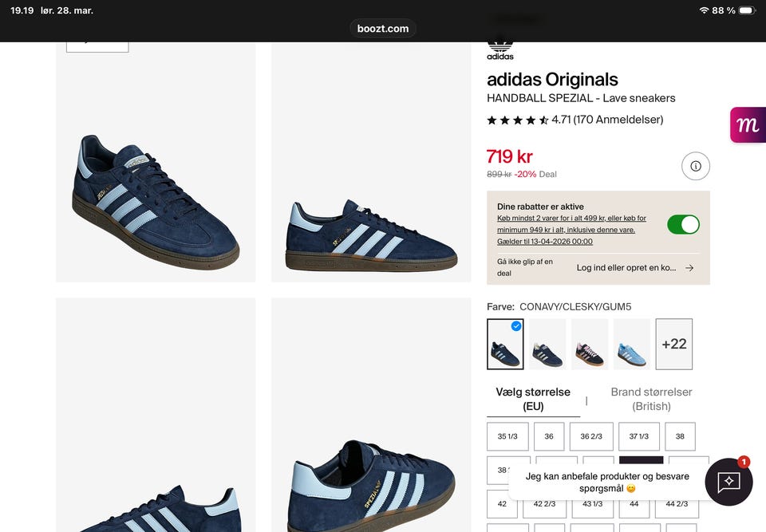The image size is (766, 532).
Task: Tap the Wi-Fi status icon
Action: [x=704, y=10]
